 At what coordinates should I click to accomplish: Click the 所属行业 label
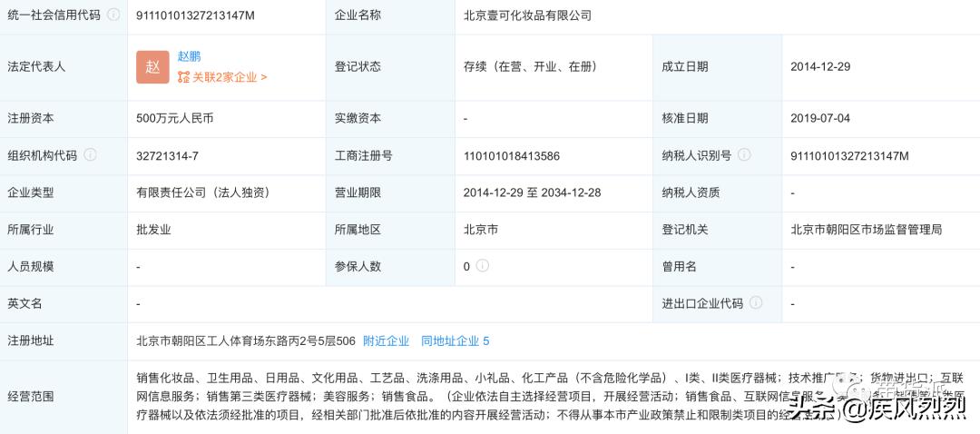tap(31, 230)
